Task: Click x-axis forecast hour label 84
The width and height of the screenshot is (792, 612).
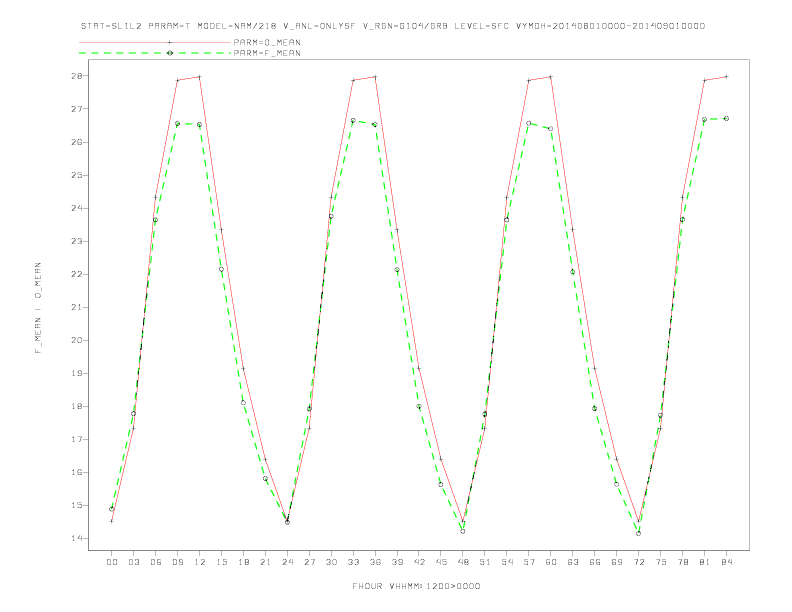Action: point(726,562)
